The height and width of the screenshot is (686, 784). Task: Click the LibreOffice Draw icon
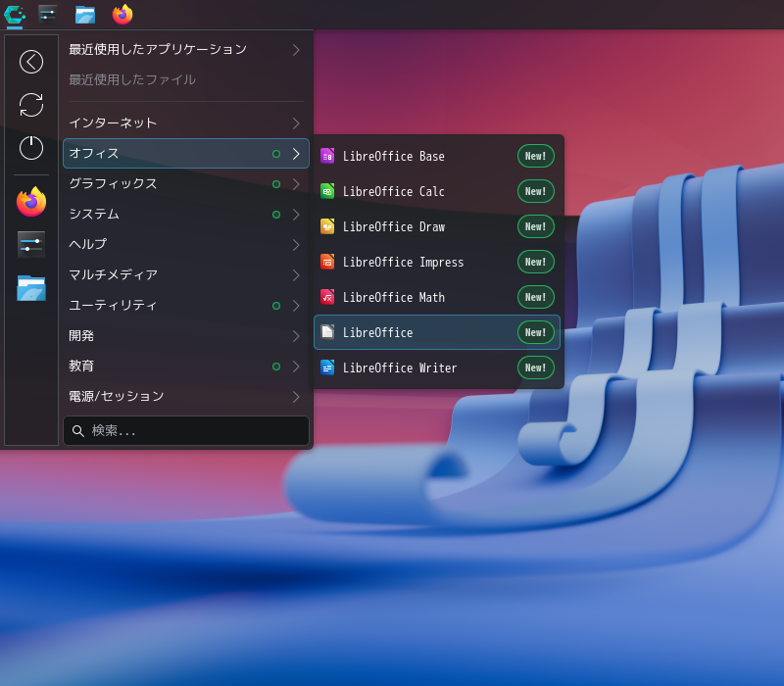(x=327, y=226)
